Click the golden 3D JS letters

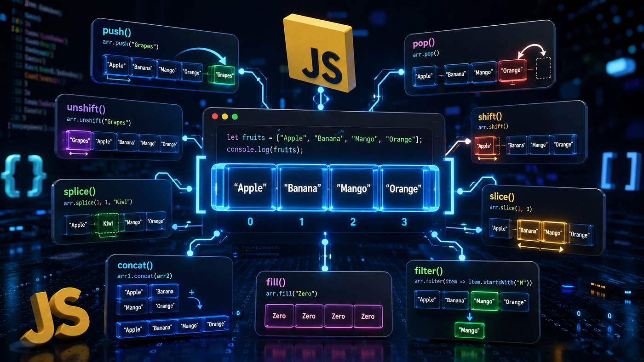click(x=55, y=317)
